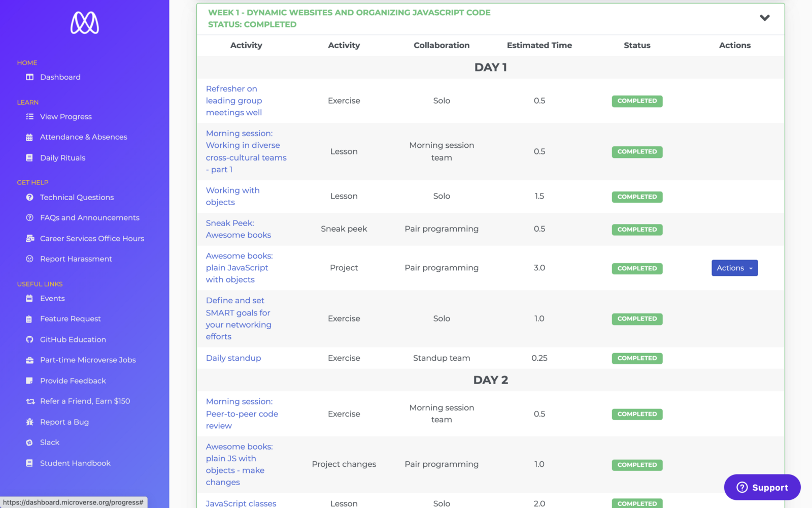This screenshot has width=812, height=508.
Task: Click the Report a Bug icon
Action: click(29, 422)
